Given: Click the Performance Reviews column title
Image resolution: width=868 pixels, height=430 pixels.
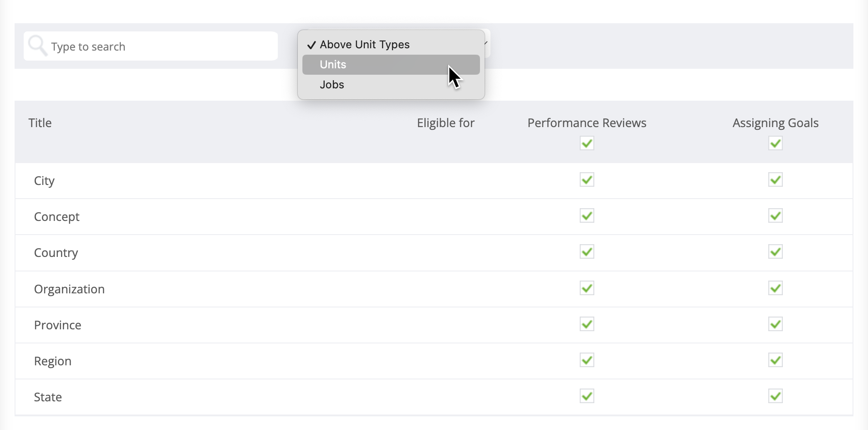Looking at the screenshot, I should [587, 123].
